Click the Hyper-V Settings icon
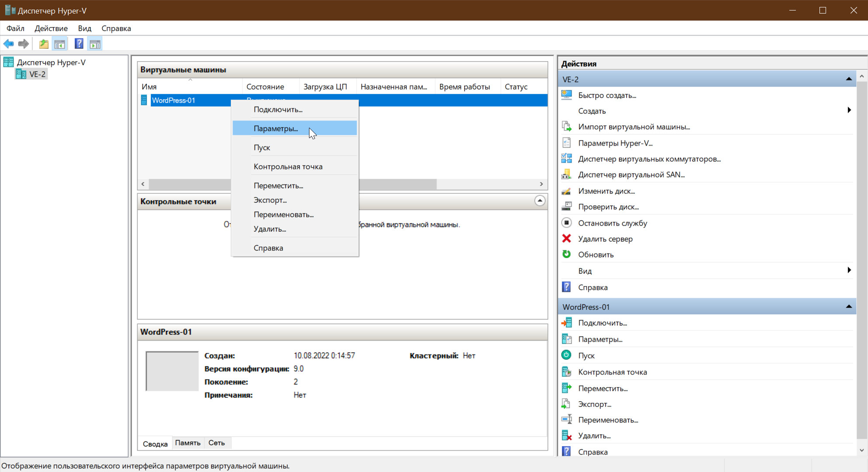 pos(566,143)
